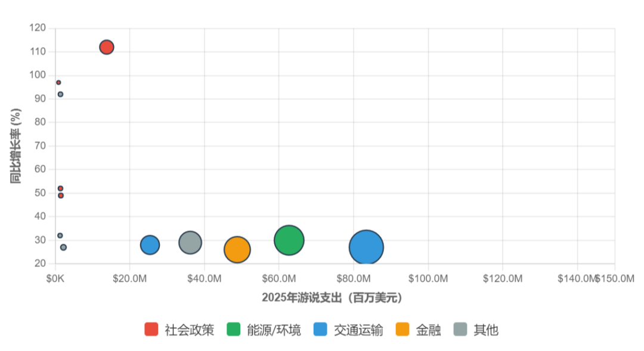This screenshot has width=644, height=351.
Task: Select the large blue 交通运输 bubble
Action: [367, 246]
